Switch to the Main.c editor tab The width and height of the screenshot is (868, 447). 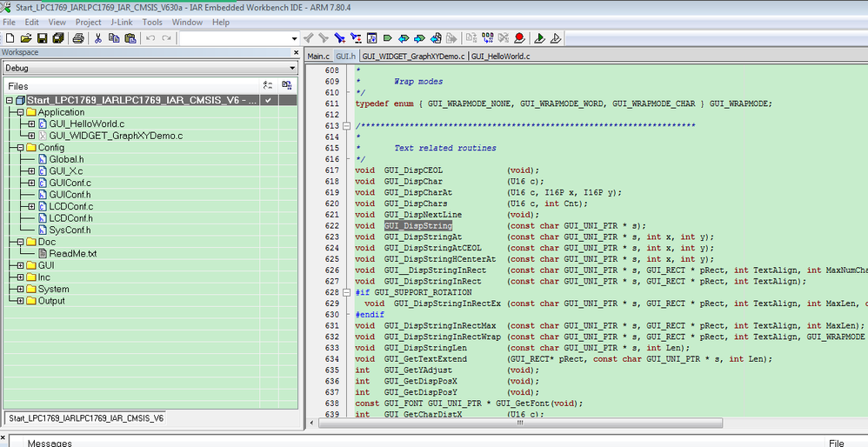coord(318,57)
